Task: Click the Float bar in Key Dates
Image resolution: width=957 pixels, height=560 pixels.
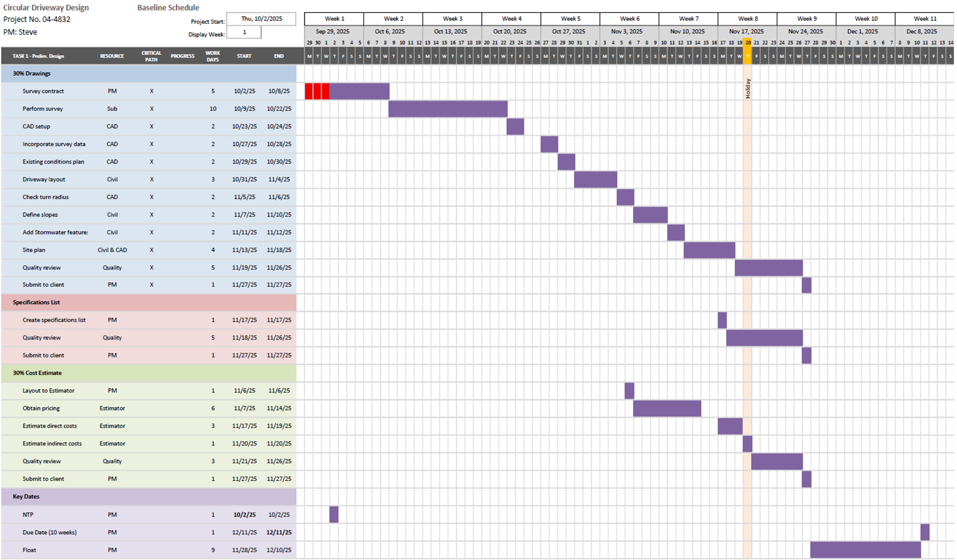Action: (865, 550)
